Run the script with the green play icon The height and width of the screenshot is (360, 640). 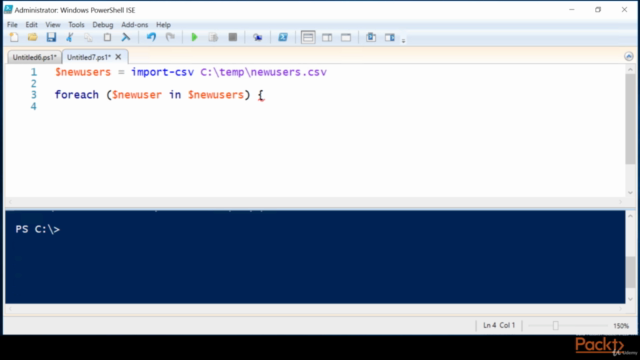(x=194, y=38)
